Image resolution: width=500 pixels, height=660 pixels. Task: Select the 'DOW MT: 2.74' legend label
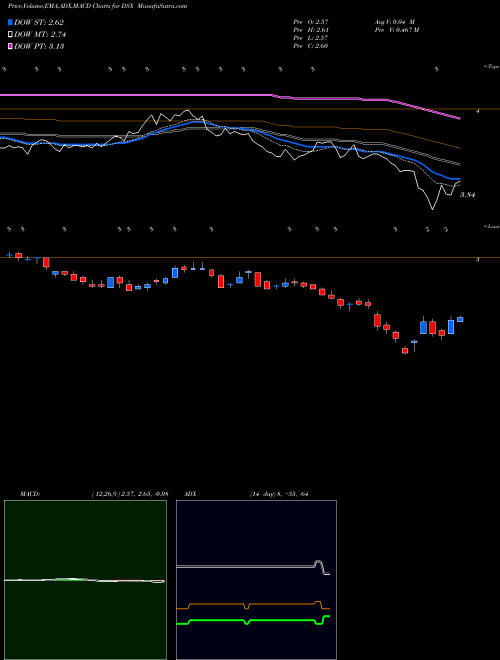tap(40, 35)
